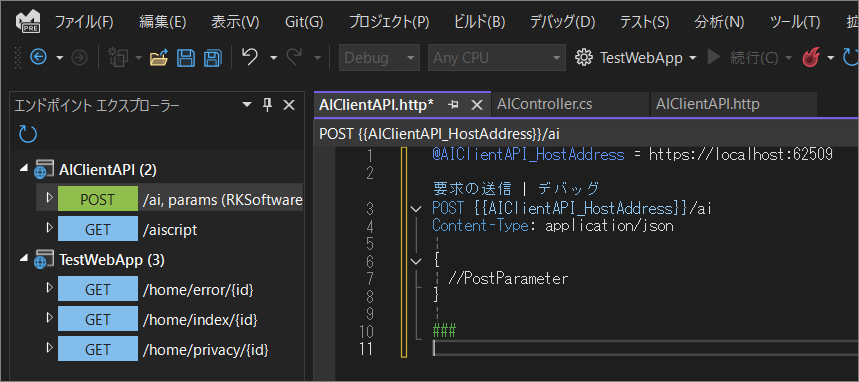This screenshot has width=859, height=382.
Task: Expand the POST /ai endpoint row
Action: coord(49,197)
